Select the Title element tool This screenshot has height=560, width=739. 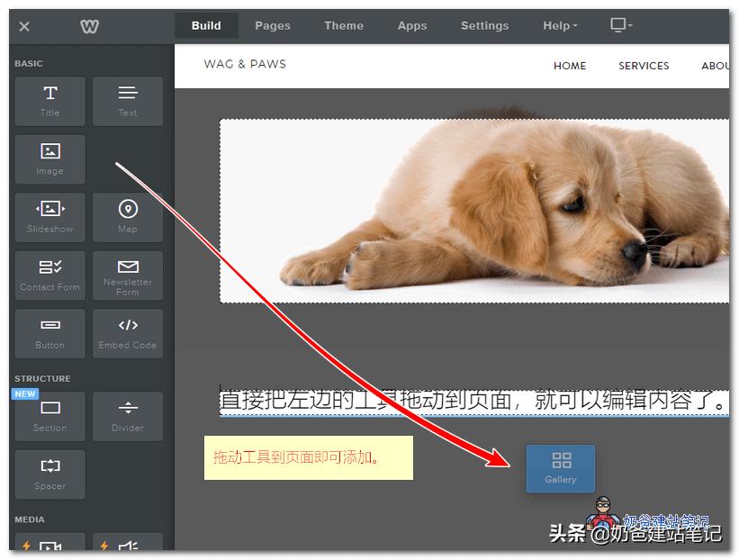pyautogui.click(x=50, y=101)
